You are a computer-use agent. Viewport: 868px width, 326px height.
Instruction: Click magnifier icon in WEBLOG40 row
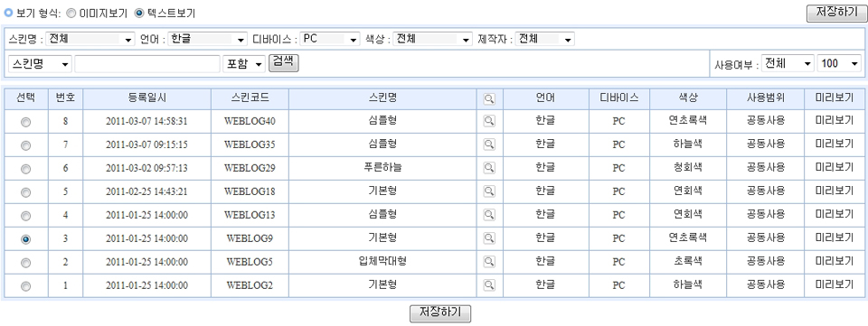click(489, 121)
